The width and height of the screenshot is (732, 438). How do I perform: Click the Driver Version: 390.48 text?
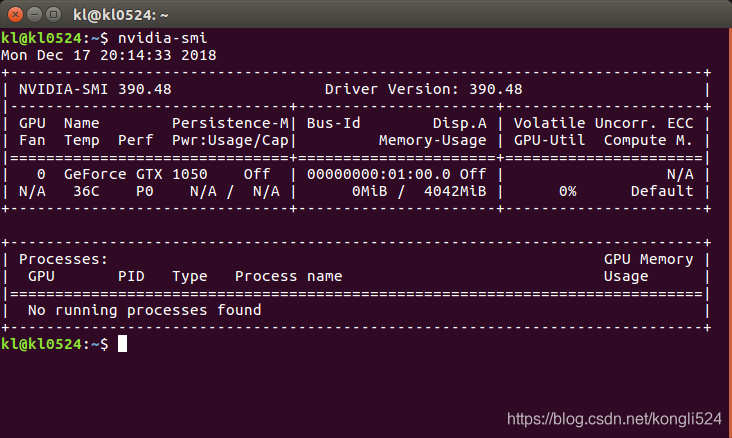[423, 89]
